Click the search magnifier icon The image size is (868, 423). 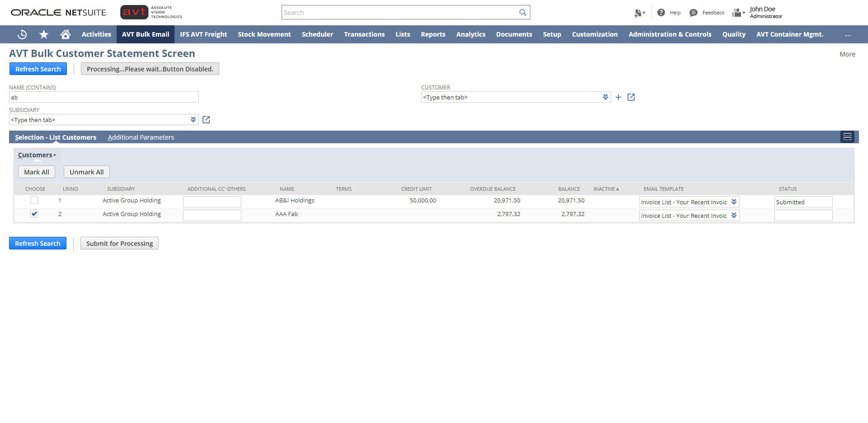(x=523, y=12)
